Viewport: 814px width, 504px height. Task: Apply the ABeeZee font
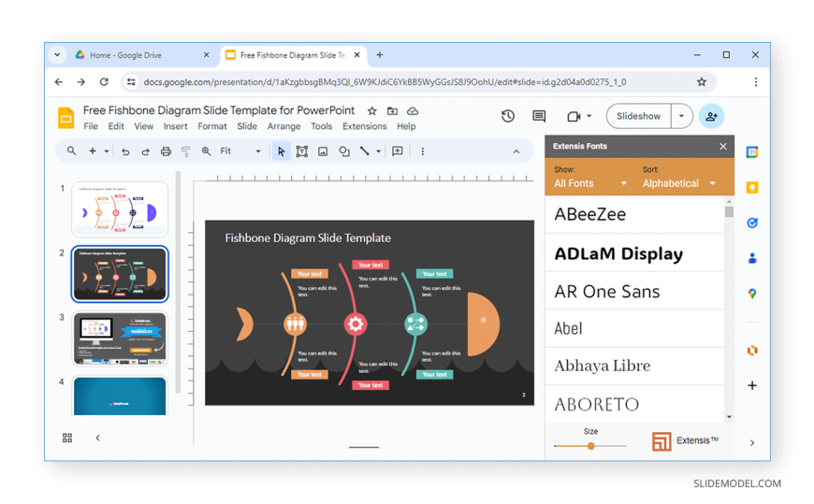click(634, 214)
